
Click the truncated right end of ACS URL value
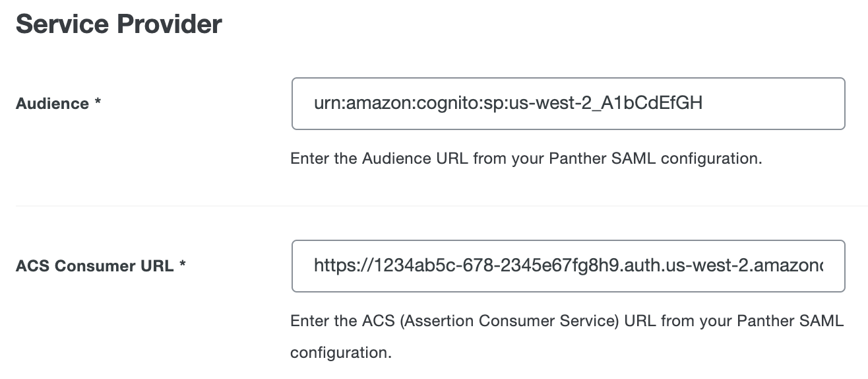point(817,266)
